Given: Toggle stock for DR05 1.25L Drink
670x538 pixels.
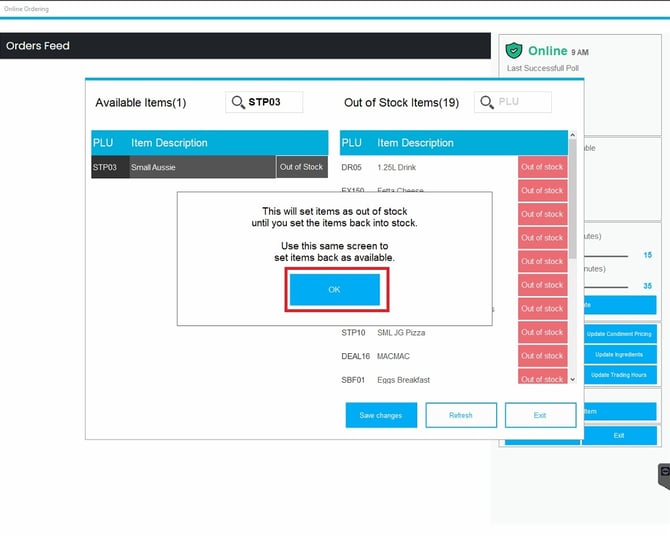Looking at the screenshot, I should (x=542, y=167).
